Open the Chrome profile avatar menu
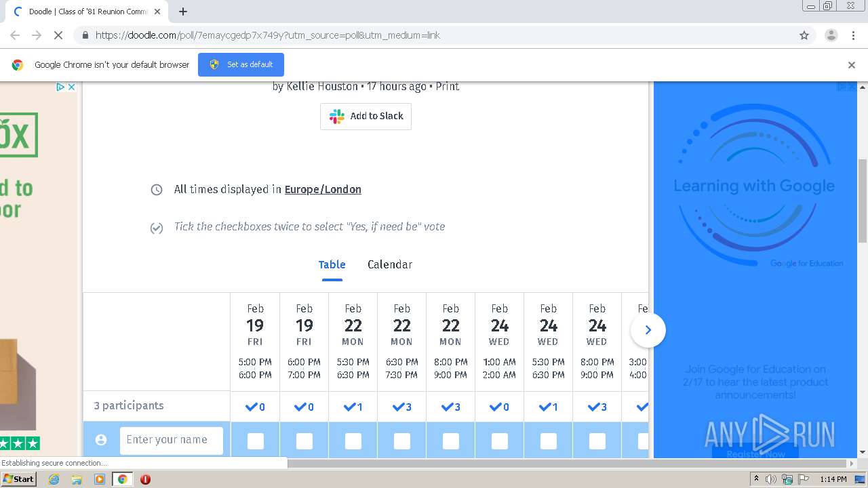This screenshot has height=488, width=868. (831, 35)
